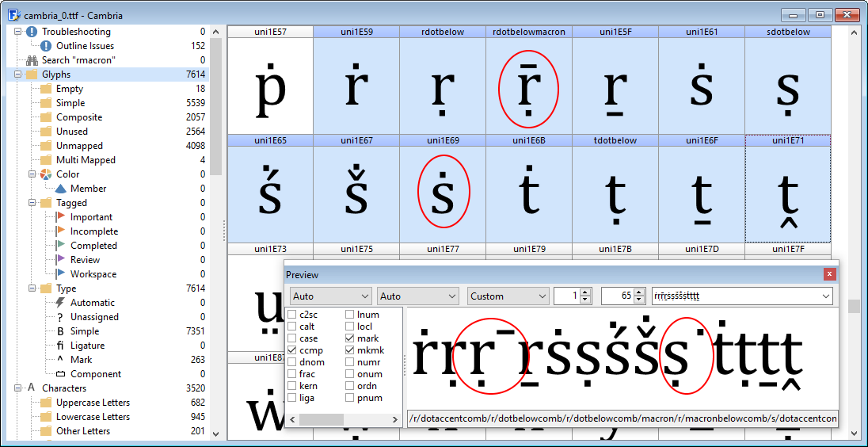This screenshot has height=447, width=868.
Task: Click the Completed green flag icon
Action: (60, 246)
